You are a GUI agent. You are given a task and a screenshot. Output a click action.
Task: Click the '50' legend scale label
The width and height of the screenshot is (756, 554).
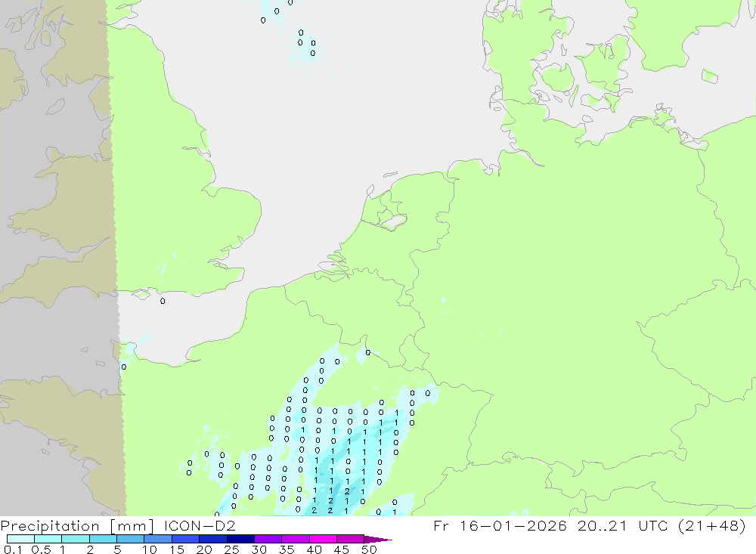(369, 549)
